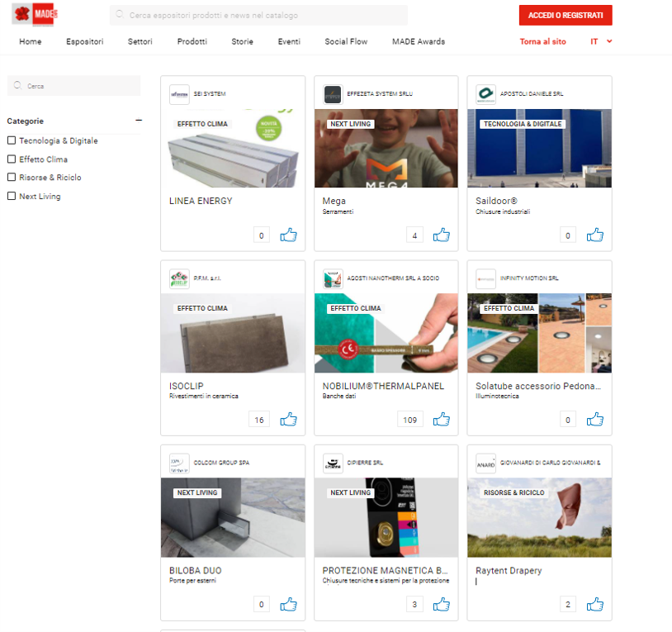Focus the sidebar Cerca filter field
672x632 pixels.
click(x=74, y=86)
